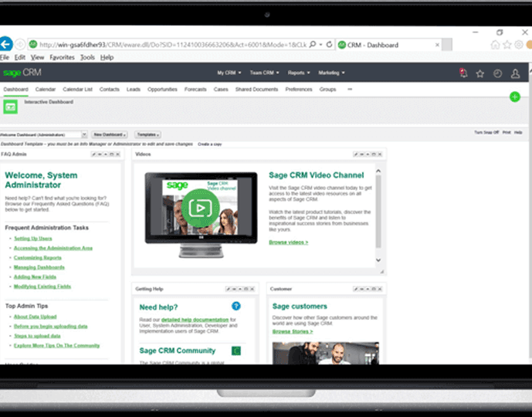This screenshot has height=417, width=532.
Task: Click the Sage customers photo thumbnail
Action: click(325, 353)
